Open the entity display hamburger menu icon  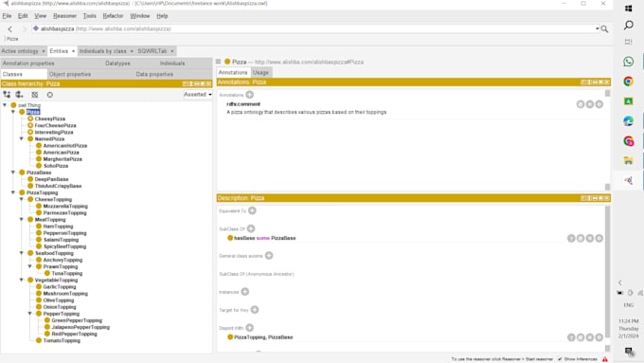[x=218, y=62]
